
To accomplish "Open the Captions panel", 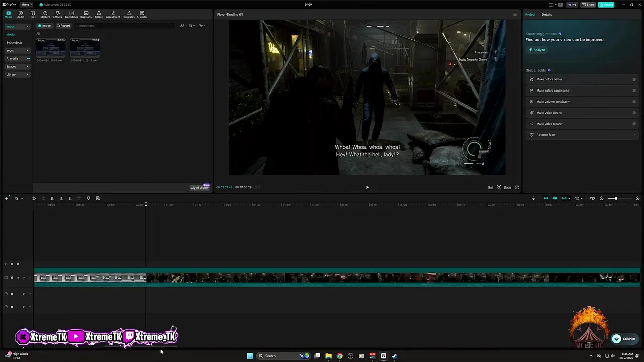I will click(86, 14).
